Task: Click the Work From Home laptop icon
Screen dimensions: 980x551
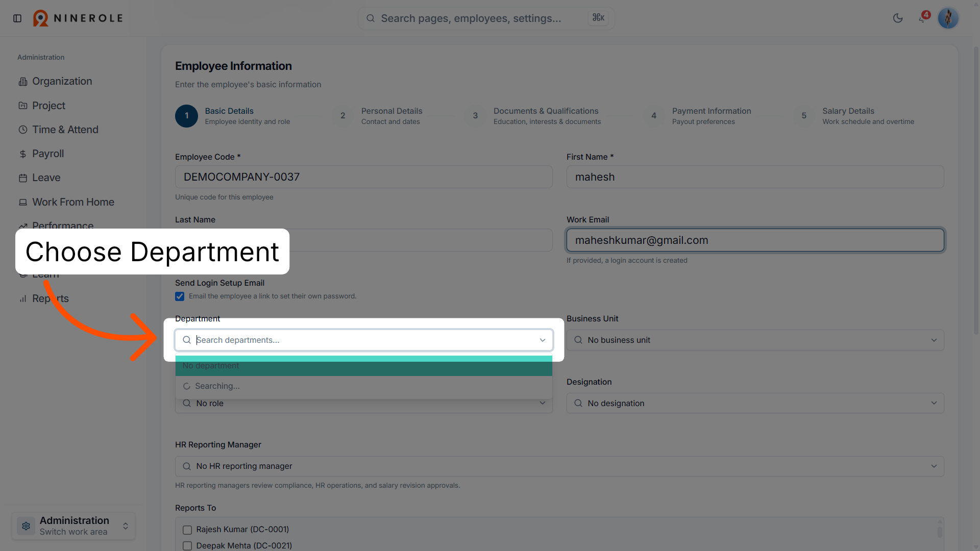Action: (x=23, y=203)
